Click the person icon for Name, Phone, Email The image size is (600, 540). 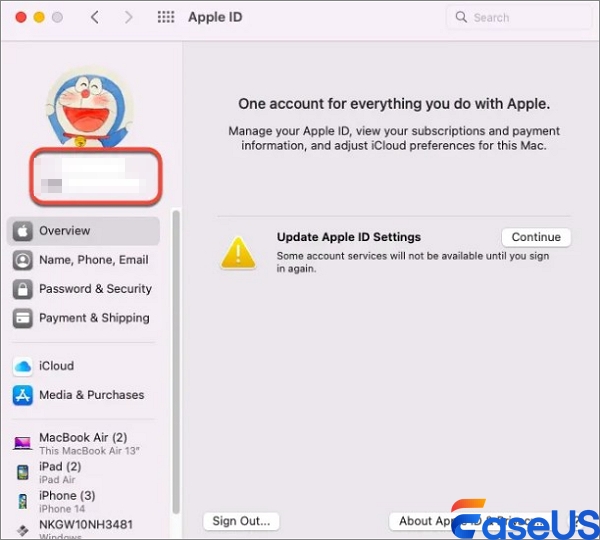coord(23,260)
